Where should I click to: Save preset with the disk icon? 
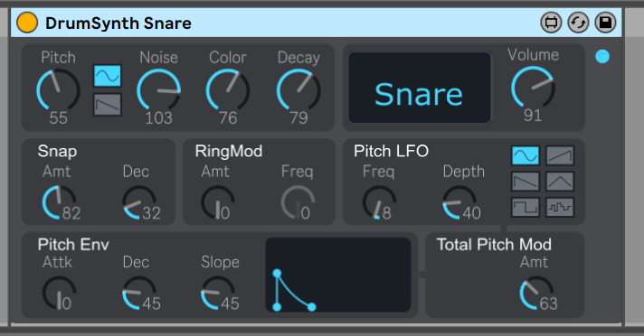pos(605,23)
